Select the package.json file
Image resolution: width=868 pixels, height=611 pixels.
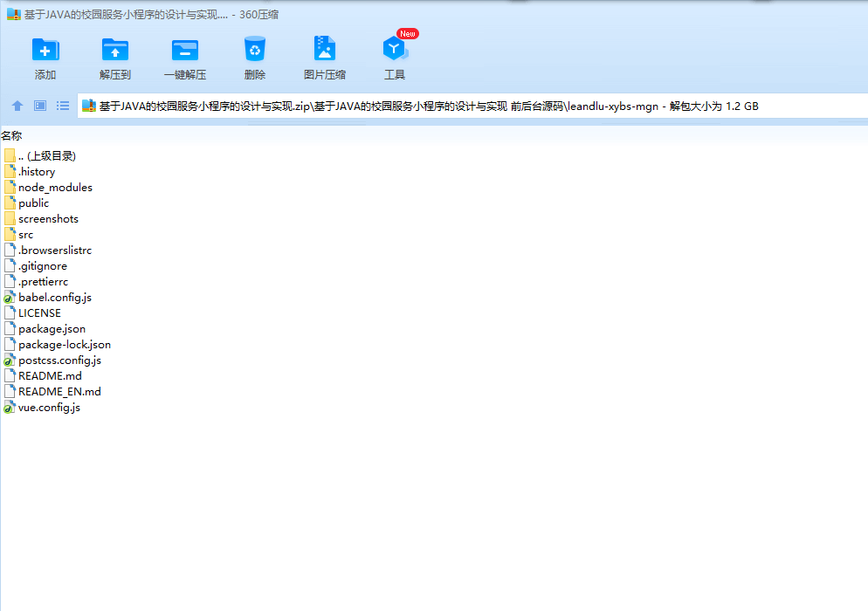(52, 329)
